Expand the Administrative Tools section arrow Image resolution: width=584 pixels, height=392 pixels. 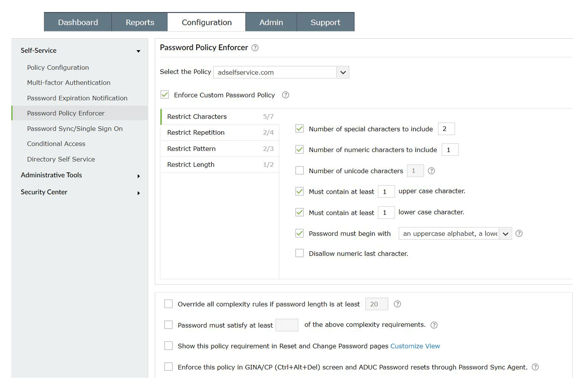[x=139, y=176]
